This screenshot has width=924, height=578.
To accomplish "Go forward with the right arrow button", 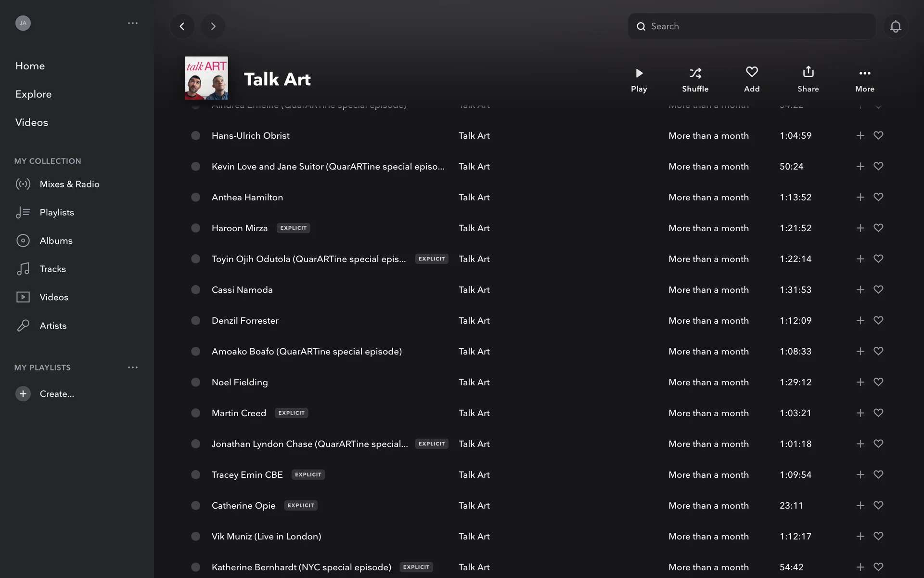I will click(x=213, y=26).
